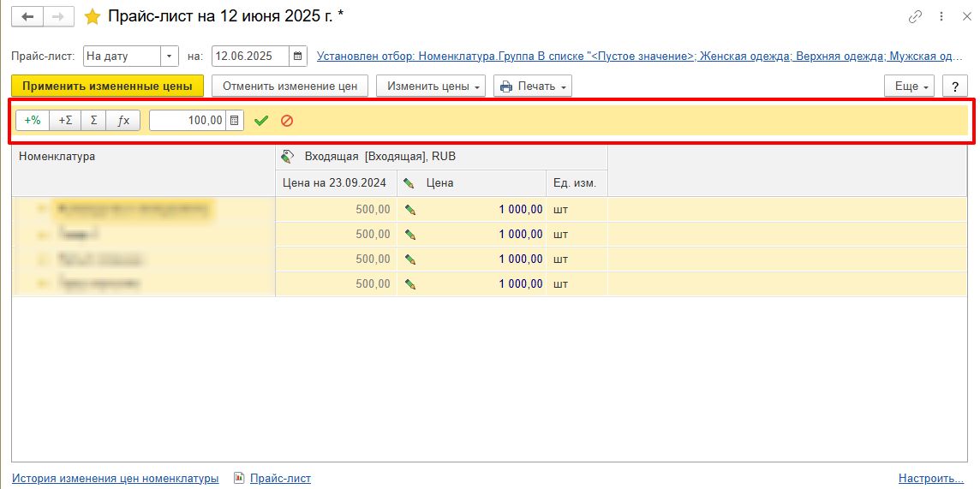Click the fx formula button
Image resolution: width=980 pixels, height=489 pixels.
point(123,121)
